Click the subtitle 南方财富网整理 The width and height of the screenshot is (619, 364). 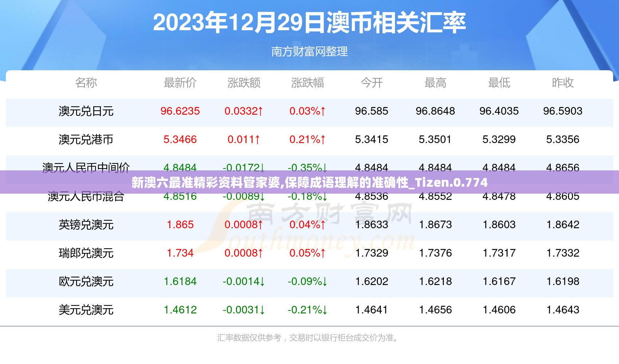pyautogui.click(x=309, y=51)
